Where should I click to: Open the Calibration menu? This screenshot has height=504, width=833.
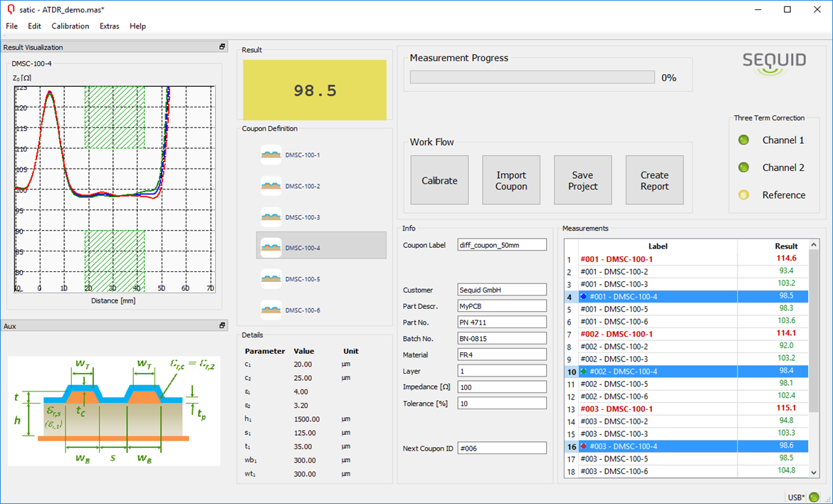coord(70,26)
